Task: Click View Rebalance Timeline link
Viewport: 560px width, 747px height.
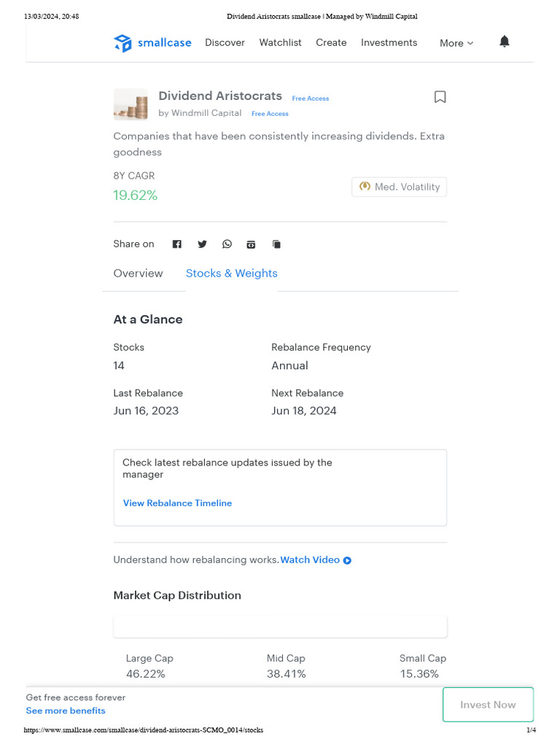Action: tap(177, 503)
